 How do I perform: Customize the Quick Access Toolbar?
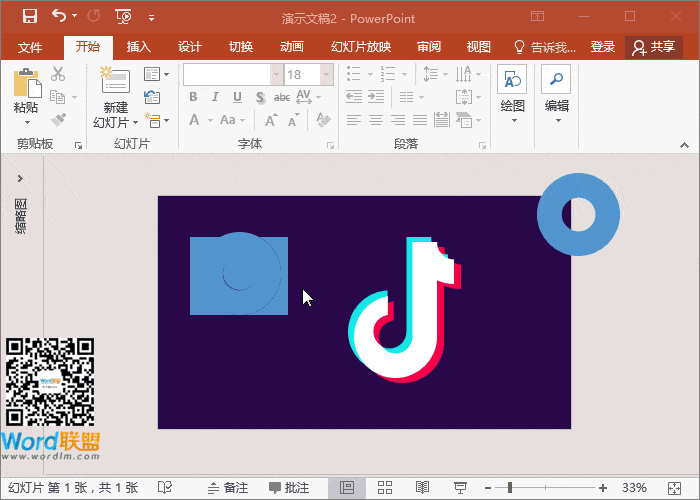tap(151, 18)
